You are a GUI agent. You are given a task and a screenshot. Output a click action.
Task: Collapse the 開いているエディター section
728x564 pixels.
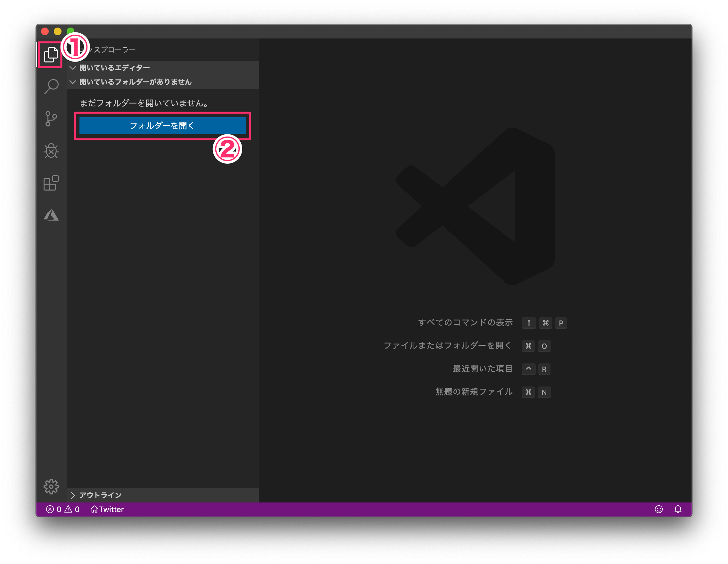pos(163,68)
